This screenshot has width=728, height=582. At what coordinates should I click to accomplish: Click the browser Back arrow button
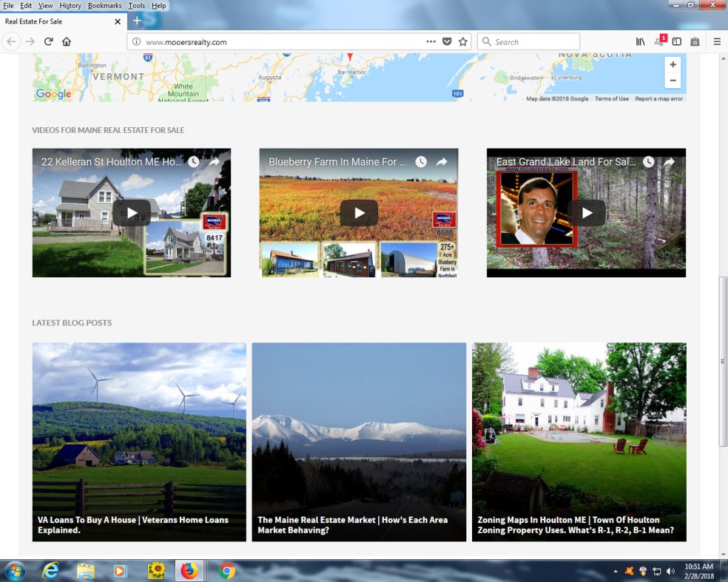11,42
